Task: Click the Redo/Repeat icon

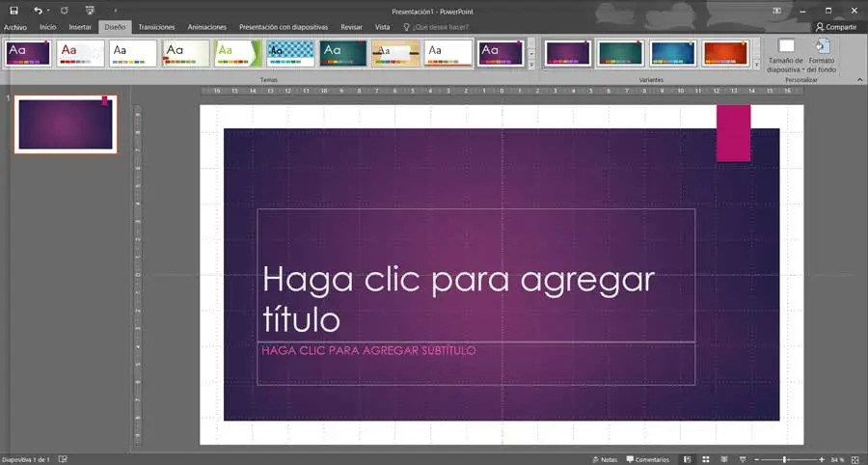Action: pyautogui.click(x=65, y=11)
